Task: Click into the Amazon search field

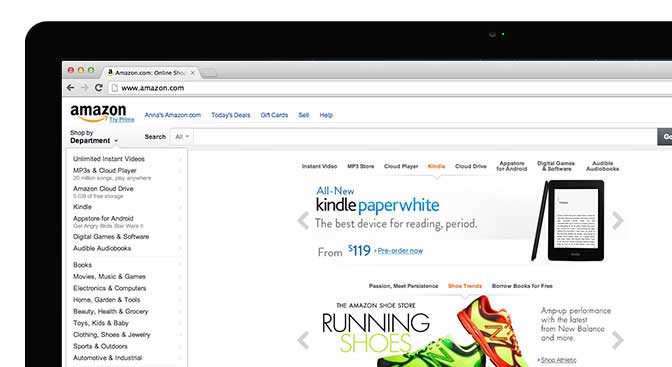Action: 425,136
